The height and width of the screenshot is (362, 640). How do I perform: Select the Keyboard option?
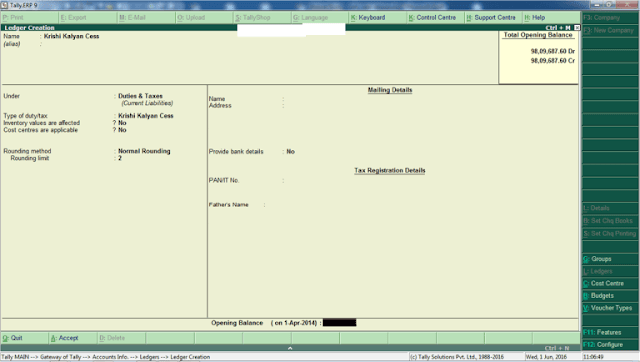(x=378, y=18)
